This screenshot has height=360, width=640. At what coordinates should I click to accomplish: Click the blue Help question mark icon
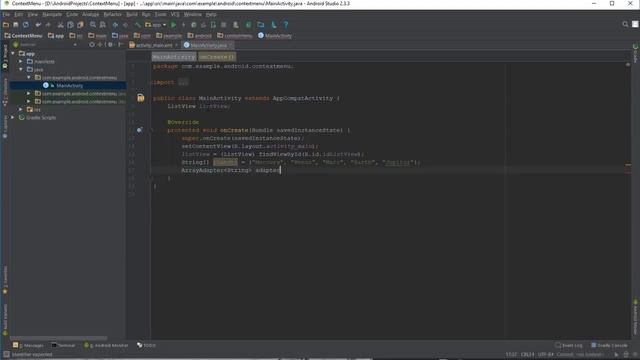[286, 25]
